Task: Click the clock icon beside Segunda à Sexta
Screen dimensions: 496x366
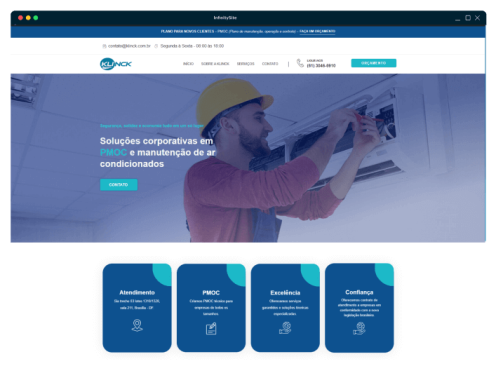Action: (156, 46)
